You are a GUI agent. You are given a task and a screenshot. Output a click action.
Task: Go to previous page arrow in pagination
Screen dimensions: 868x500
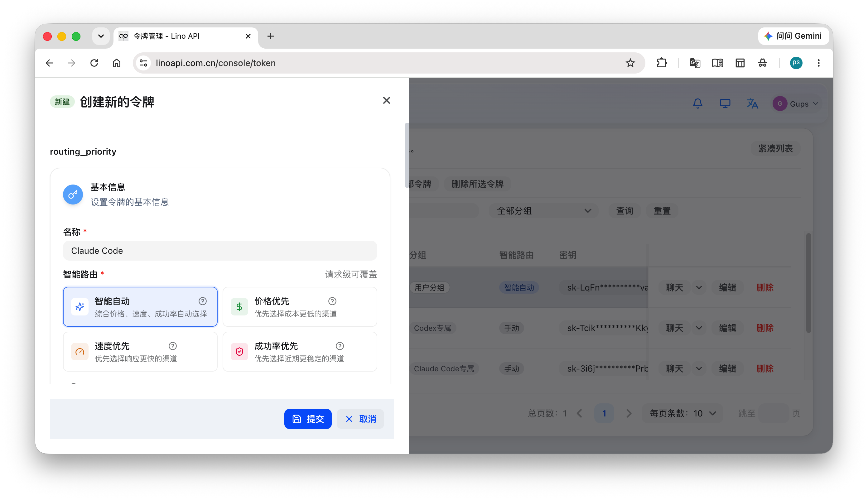pos(580,413)
